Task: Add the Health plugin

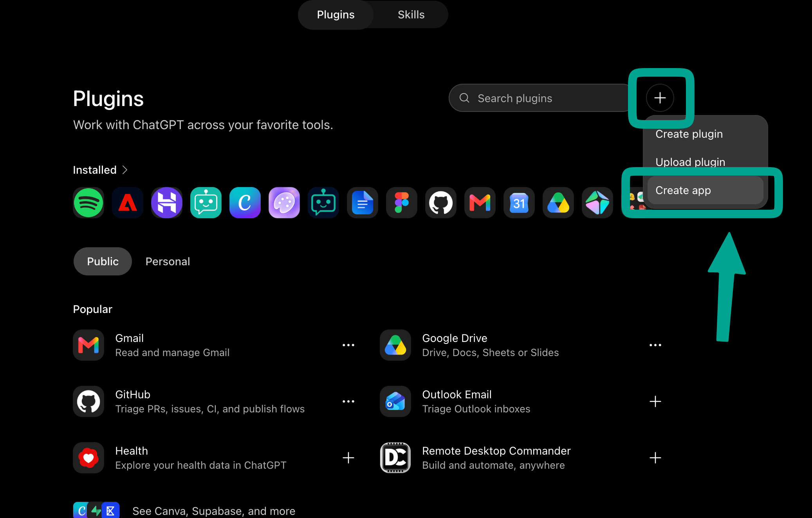Action: [x=348, y=458]
